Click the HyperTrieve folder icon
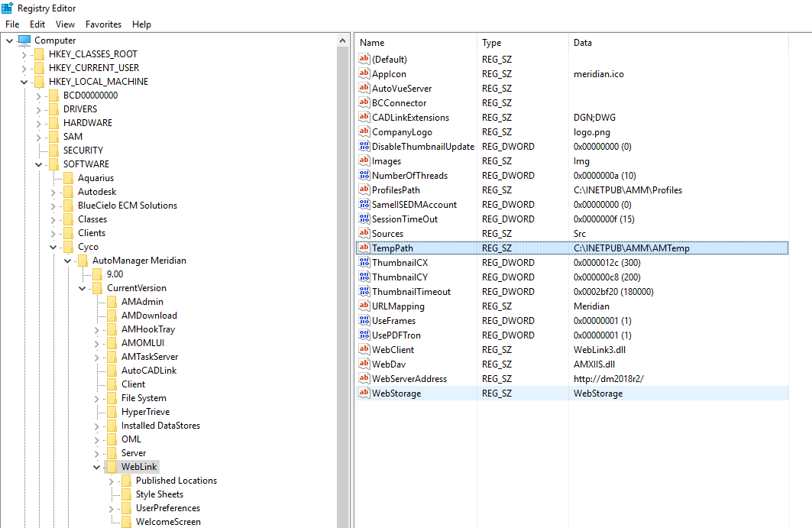This screenshot has height=528, width=812. pyautogui.click(x=112, y=412)
